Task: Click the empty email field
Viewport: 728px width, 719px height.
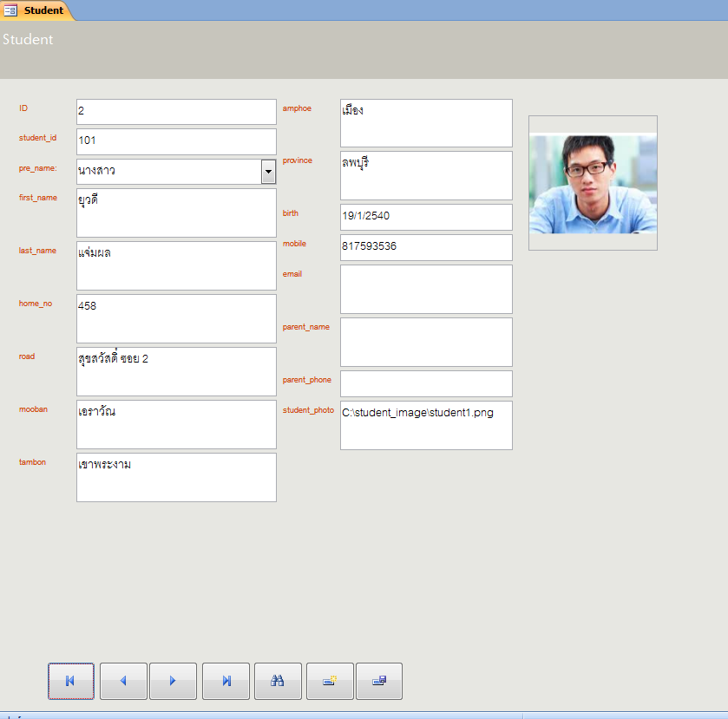Action: click(x=426, y=289)
